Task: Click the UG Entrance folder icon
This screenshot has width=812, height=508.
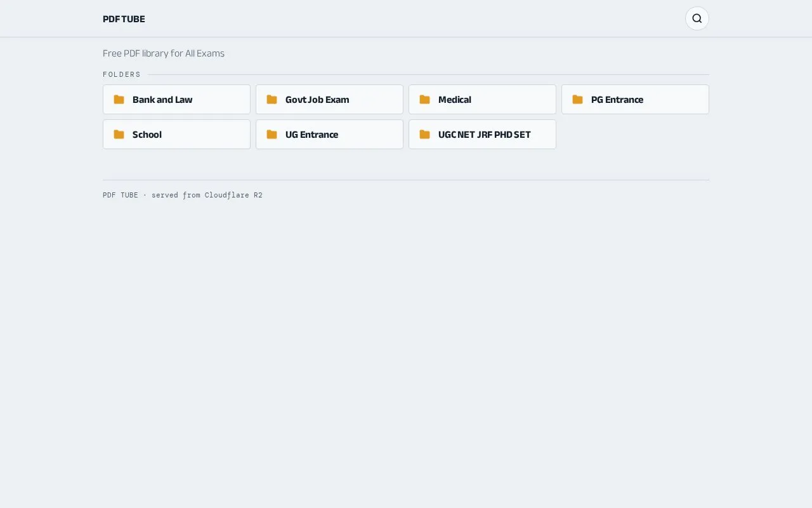Action: point(272,135)
